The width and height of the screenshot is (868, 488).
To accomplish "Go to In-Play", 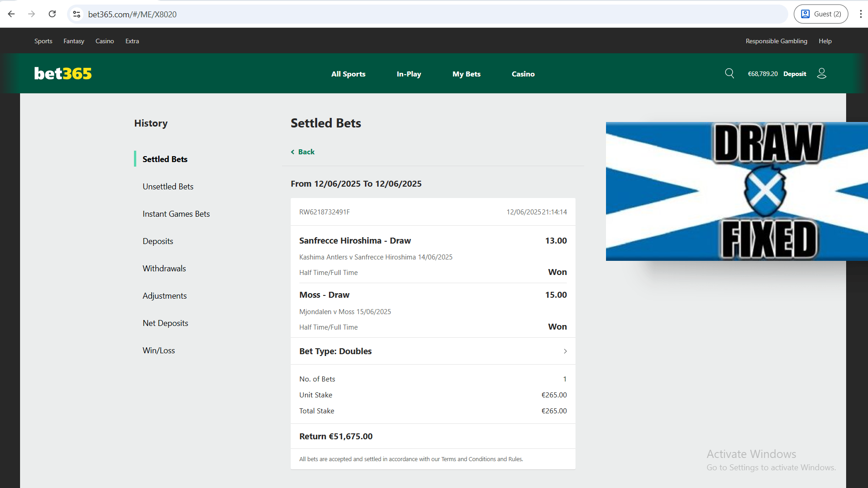I will (x=409, y=74).
